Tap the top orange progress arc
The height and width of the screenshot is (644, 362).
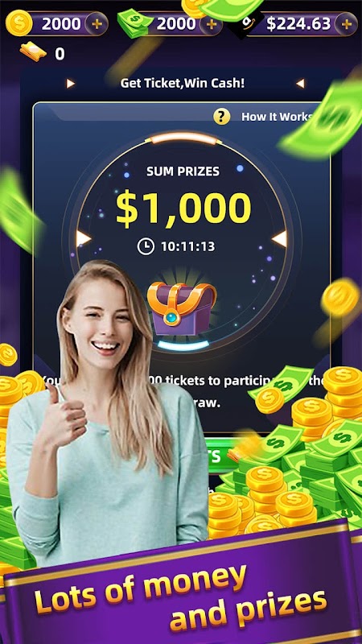[183, 138]
